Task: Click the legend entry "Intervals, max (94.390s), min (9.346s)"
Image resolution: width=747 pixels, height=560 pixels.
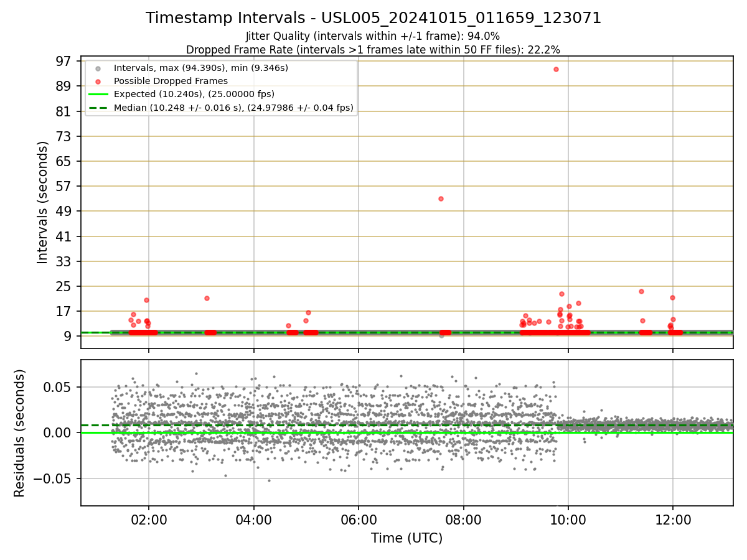Action: [x=200, y=67]
